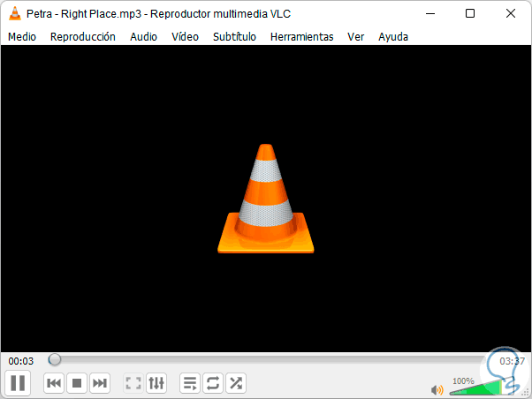The height and width of the screenshot is (399, 532).
Task: Toggle the remaining time label 03:37
Action: [x=512, y=361]
